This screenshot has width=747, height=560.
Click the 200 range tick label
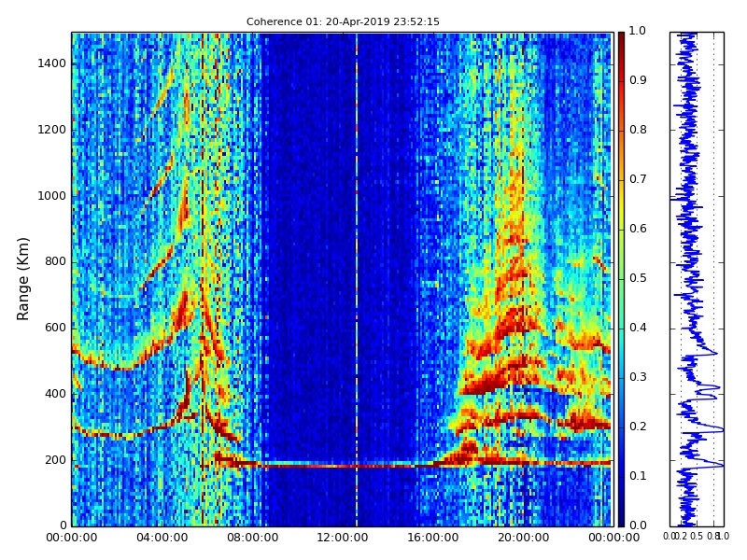point(55,460)
